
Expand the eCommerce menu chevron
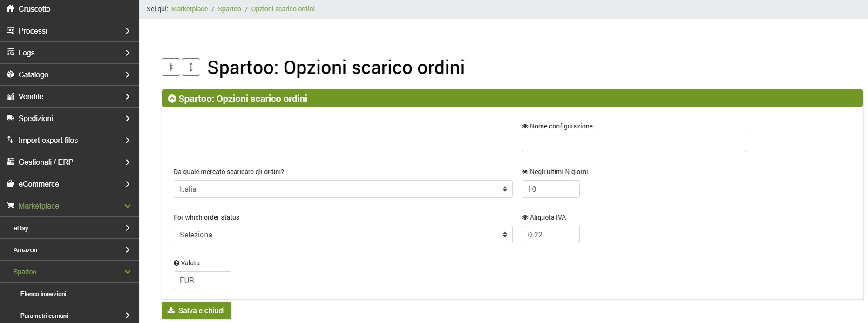click(x=128, y=184)
